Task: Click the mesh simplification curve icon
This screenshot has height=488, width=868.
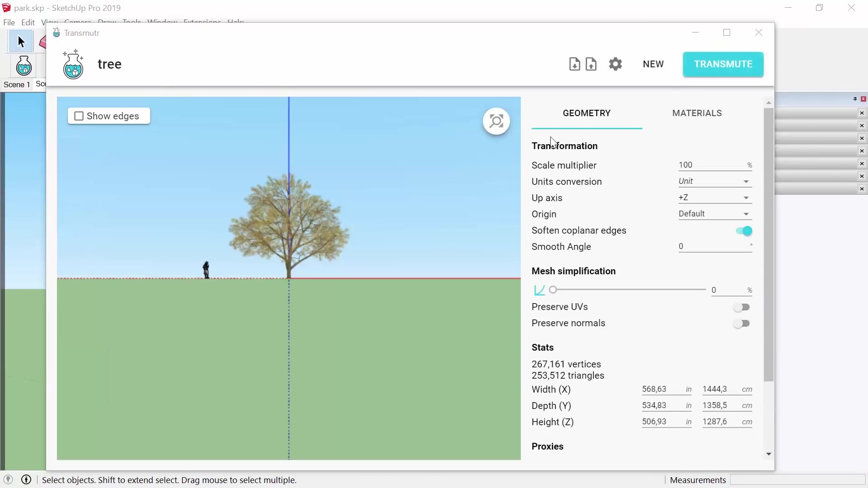Action: 539,290
